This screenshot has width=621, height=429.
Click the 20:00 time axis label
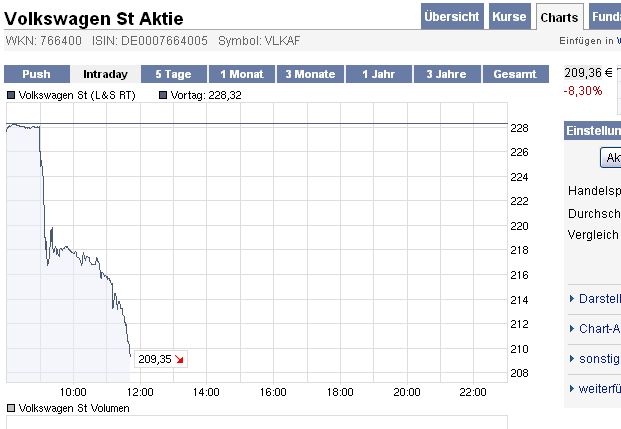407,392
